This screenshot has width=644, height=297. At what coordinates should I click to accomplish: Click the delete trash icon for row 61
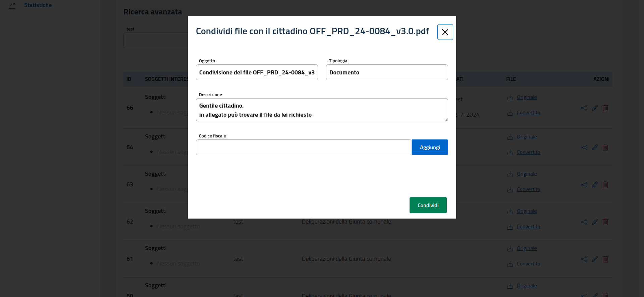tap(605, 259)
